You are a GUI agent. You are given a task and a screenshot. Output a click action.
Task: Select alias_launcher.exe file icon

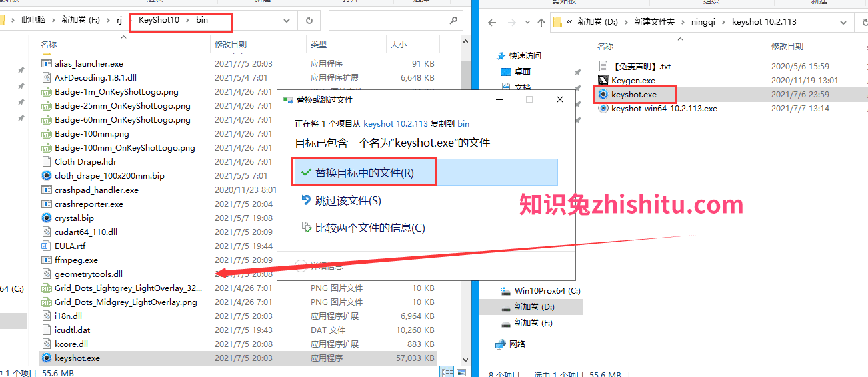coord(47,64)
